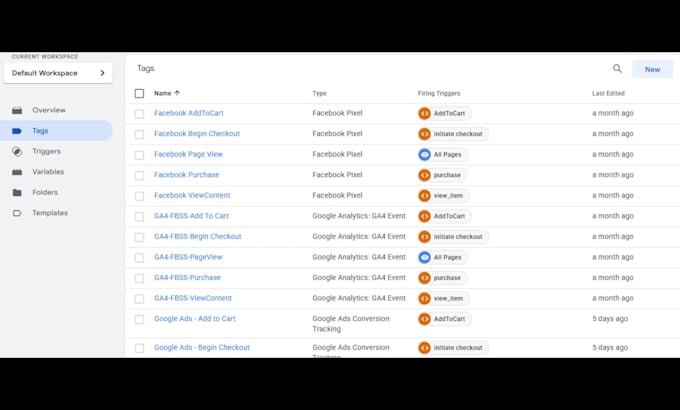The image size is (680, 410).
Task: Open the GA4-FBSS-PageView tag link
Action: [x=188, y=257]
